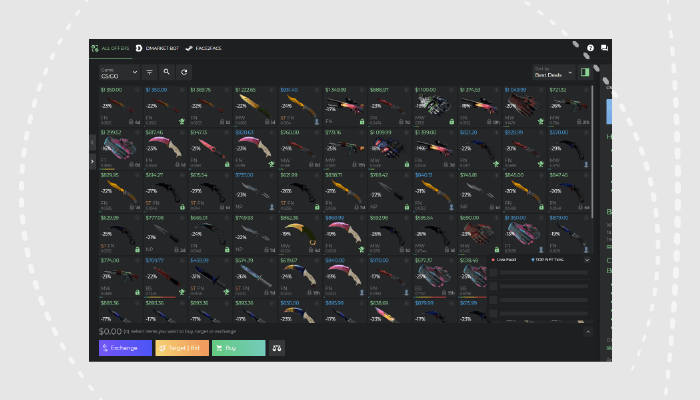Collapse the $0.00 cart bar chevron

click(x=588, y=332)
